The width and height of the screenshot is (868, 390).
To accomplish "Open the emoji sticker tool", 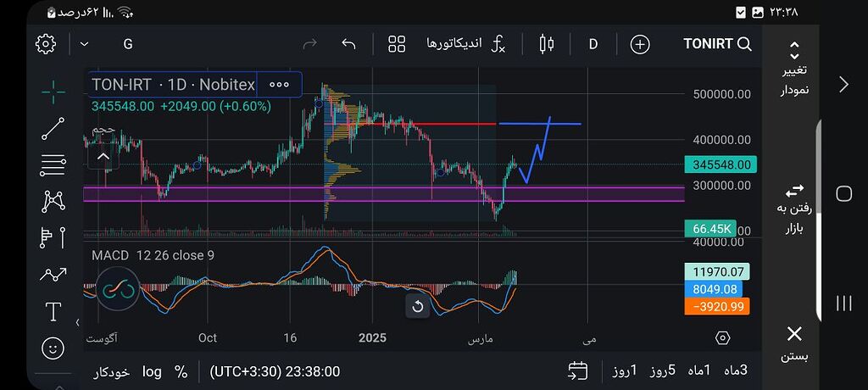I will pos(53,348).
